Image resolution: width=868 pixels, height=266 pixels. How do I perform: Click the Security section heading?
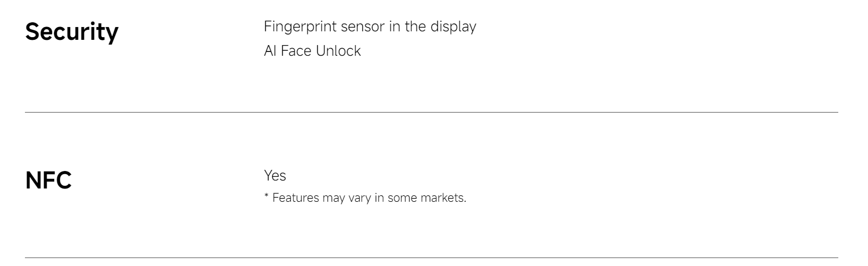[72, 32]
